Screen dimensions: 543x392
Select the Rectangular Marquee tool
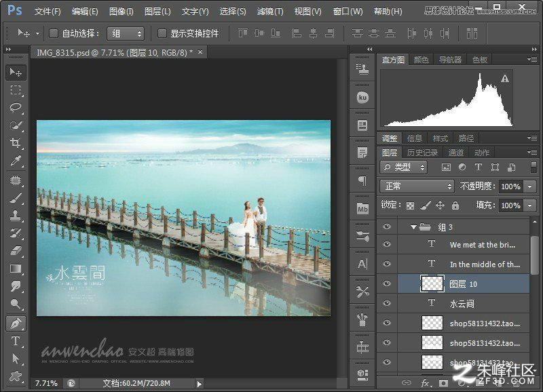[x=16, y=90]
